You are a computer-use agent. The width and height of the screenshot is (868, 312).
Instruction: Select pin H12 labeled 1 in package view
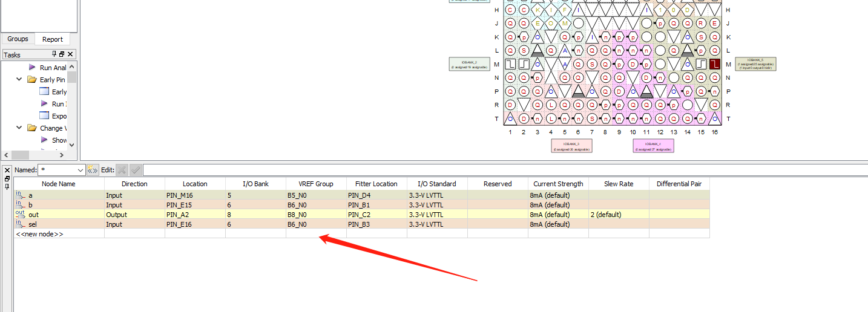(x=660, y=10)
